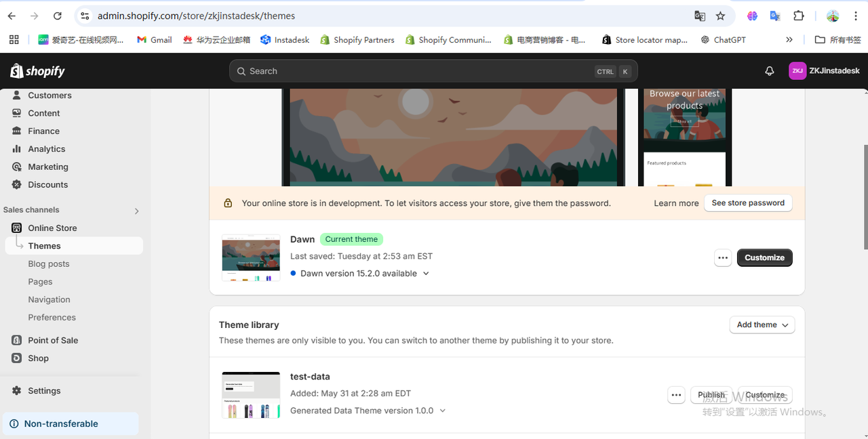This screenshot has height=439, width=868.
Task: Open Settings via the gear icon
Action: pos(16,391)
